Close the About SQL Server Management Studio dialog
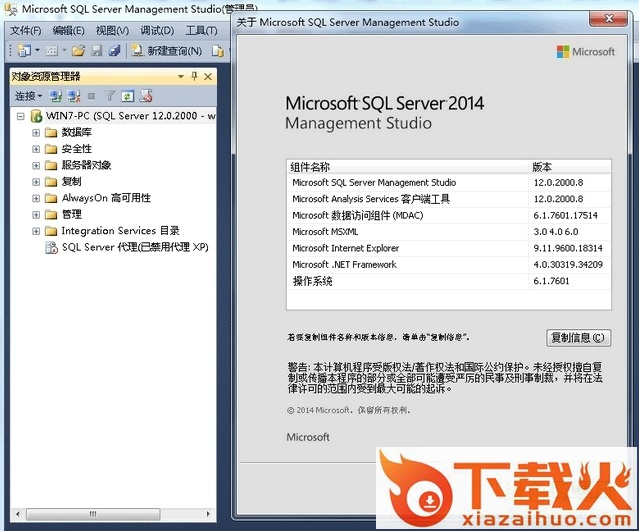Viewport: 639px width, 531px height. 608,19
